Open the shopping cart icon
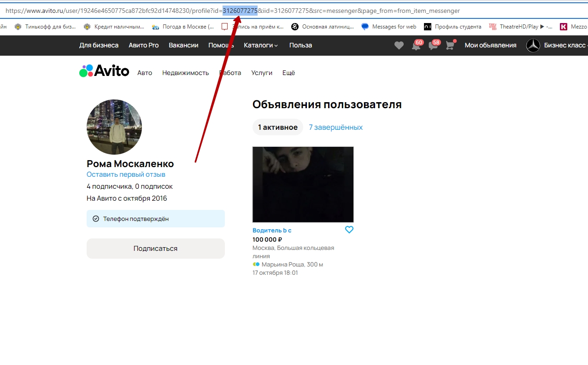 (x=450, y=45)
